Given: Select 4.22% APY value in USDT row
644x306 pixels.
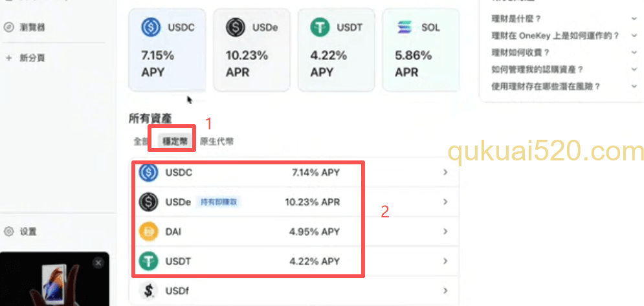Looking at the screenshot, I should point(315,261).
